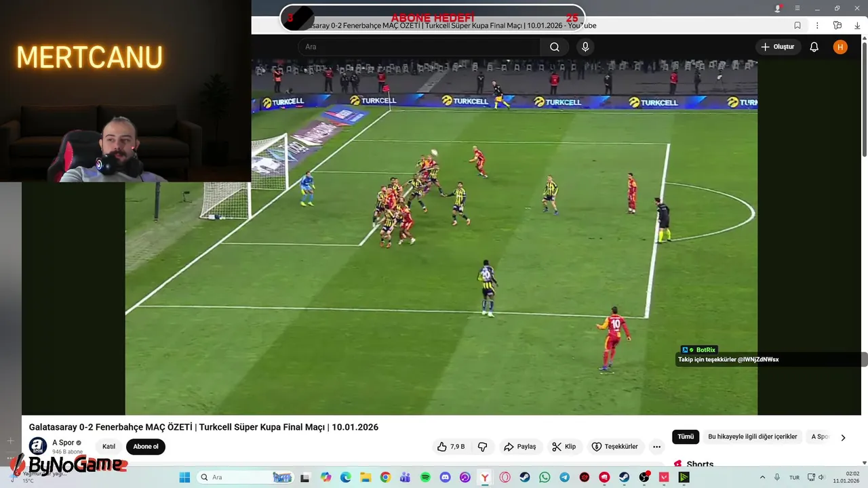Open Microsoft Teams from the taskbar
The height and width of the screenshot is (488, 868).
[405, 477]
